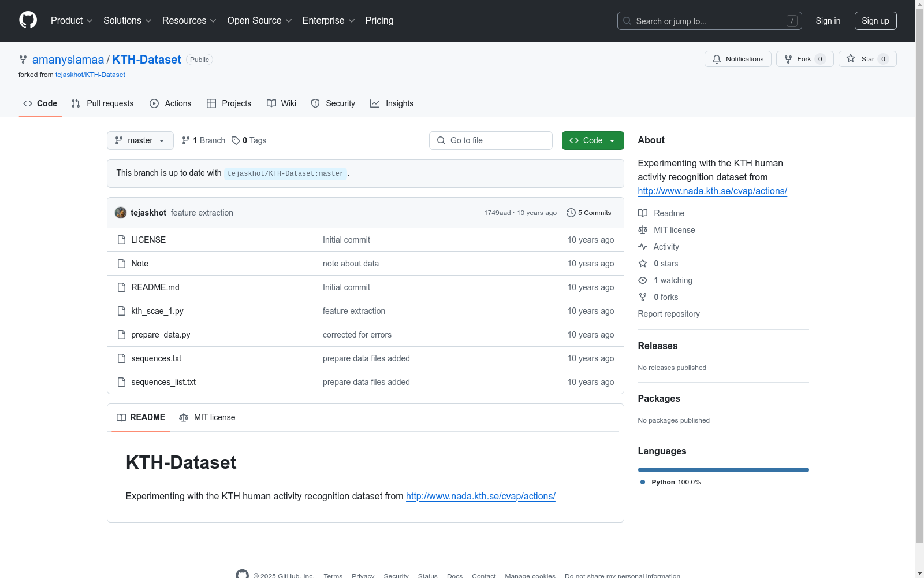924x578 pixels.
Task: Open tejaskhot/KTH-Dataset:master upstream branch link
Action: pyautogui.click(x=285, y=173)
